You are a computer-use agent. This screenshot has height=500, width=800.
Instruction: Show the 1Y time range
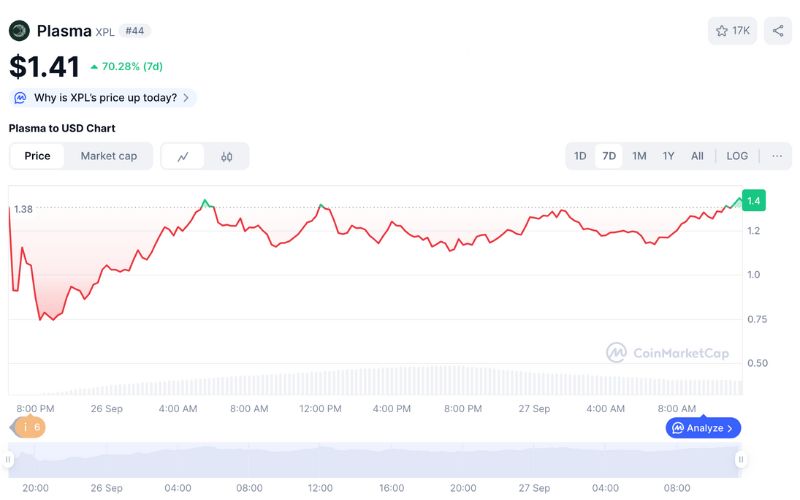tap(668, 156)
